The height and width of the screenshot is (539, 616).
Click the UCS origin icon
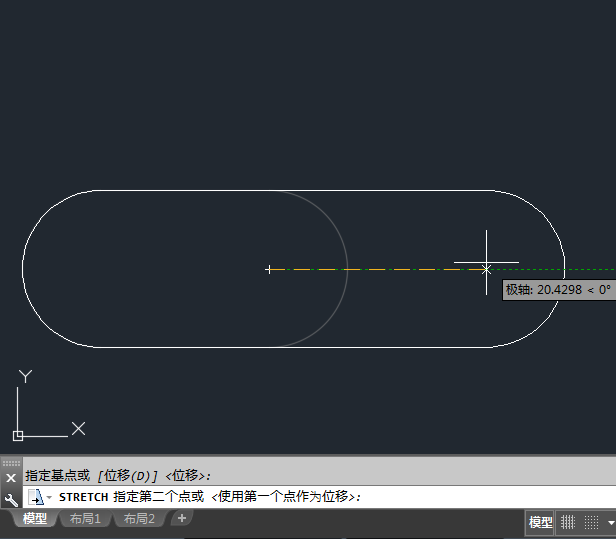click(18, 436)
